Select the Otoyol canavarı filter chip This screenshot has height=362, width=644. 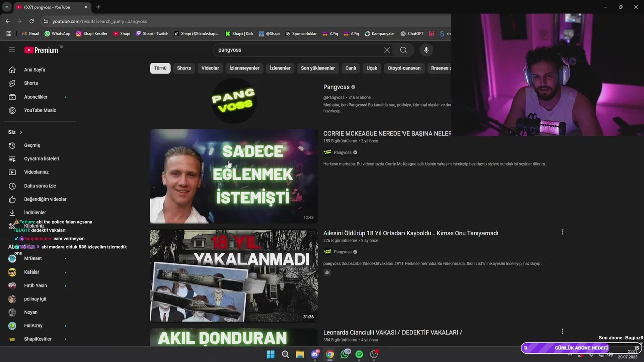[404, 68]
